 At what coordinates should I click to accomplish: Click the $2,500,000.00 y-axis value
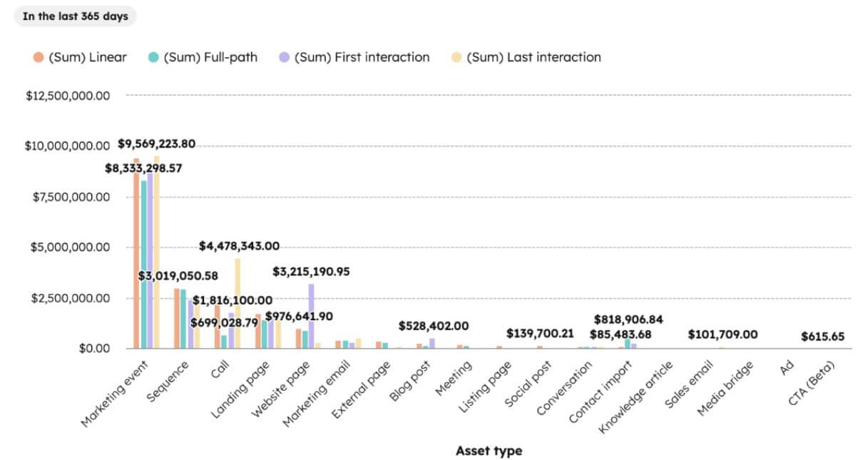(x=71, y=298)
